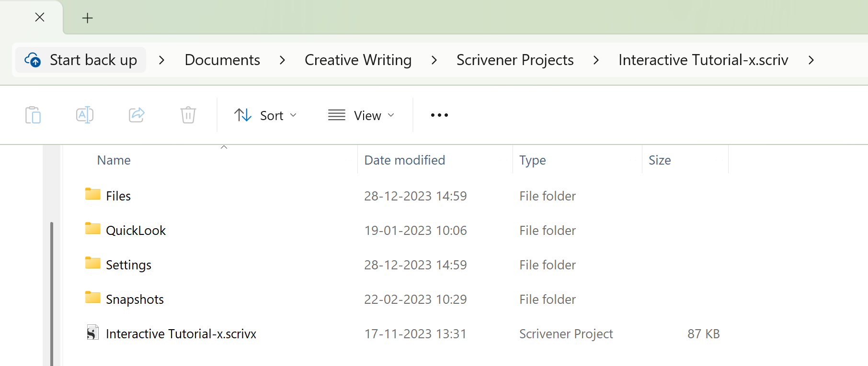Click the navigation pane scrollbar thumb

click(51, 294)
